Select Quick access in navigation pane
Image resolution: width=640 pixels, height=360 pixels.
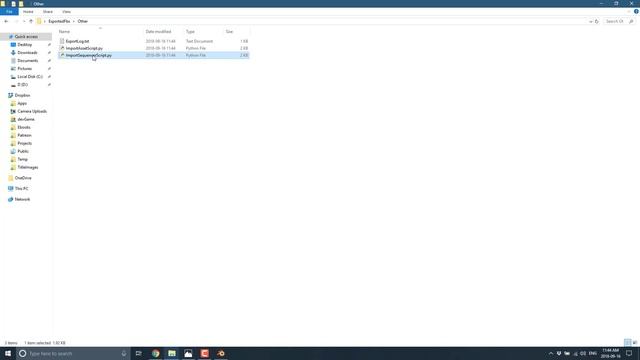tap(26, 37)
